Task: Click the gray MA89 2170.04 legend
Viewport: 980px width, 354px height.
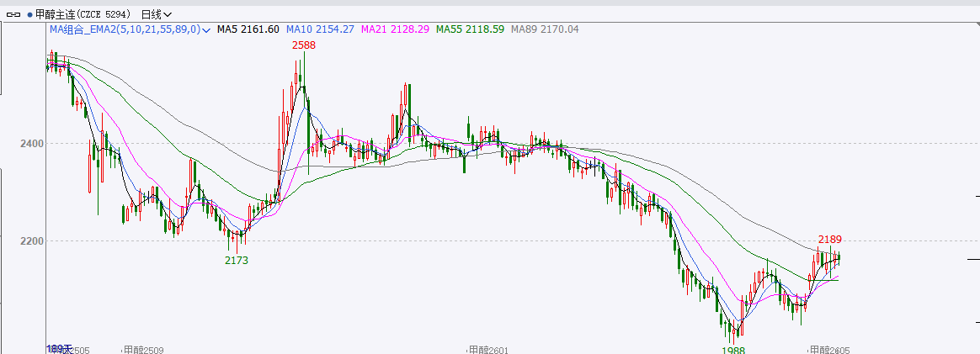Action: click(x=543, y=29)
